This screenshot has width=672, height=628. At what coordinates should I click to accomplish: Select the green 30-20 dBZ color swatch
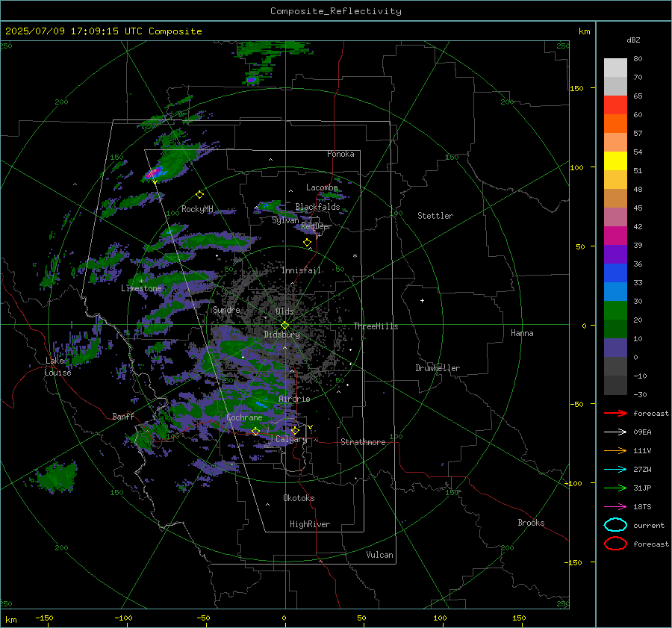[x=615, y=311]
